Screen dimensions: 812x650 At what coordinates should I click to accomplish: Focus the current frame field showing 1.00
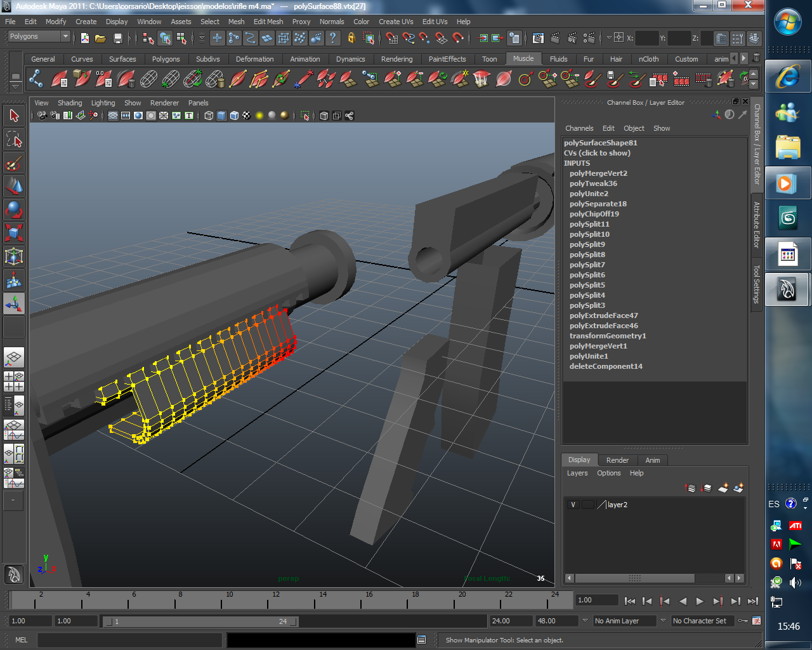[x=596, y=600]
